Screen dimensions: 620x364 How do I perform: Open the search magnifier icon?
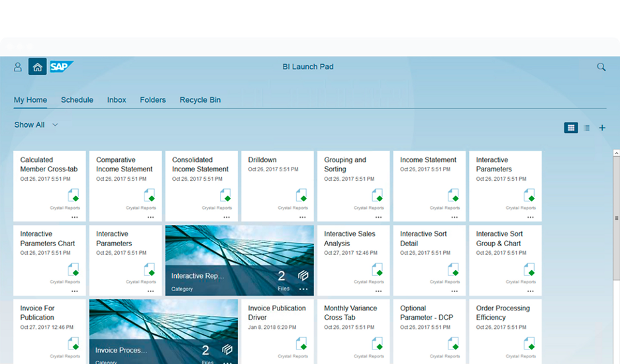pyautogui.click(x=601, y=67)
